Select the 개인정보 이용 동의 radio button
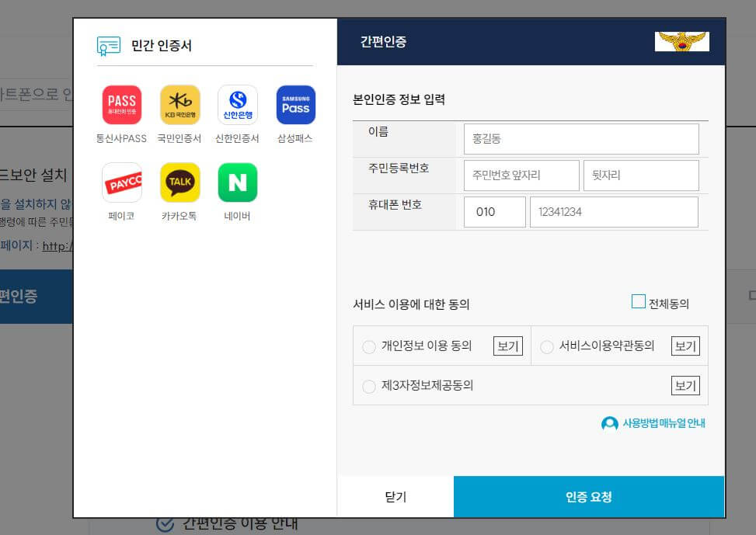The height and width of the screenshot is (535, 756). pyautogui.click(x=369, y=346)
